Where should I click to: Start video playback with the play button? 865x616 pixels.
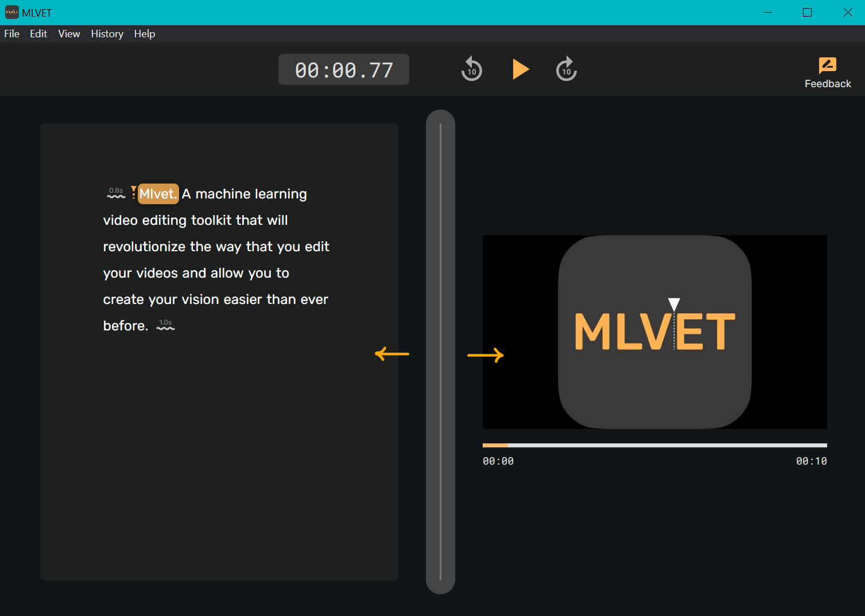click(521, 69)
